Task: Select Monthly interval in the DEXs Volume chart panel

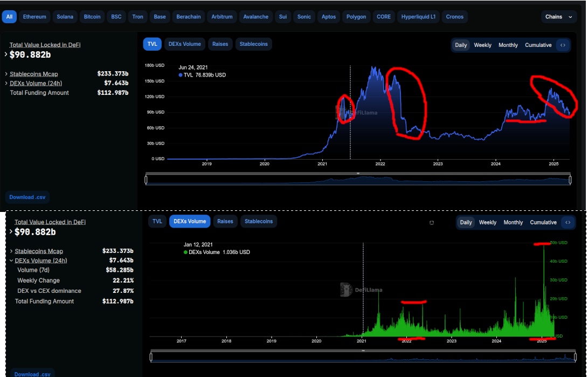Action: (513, 222)
